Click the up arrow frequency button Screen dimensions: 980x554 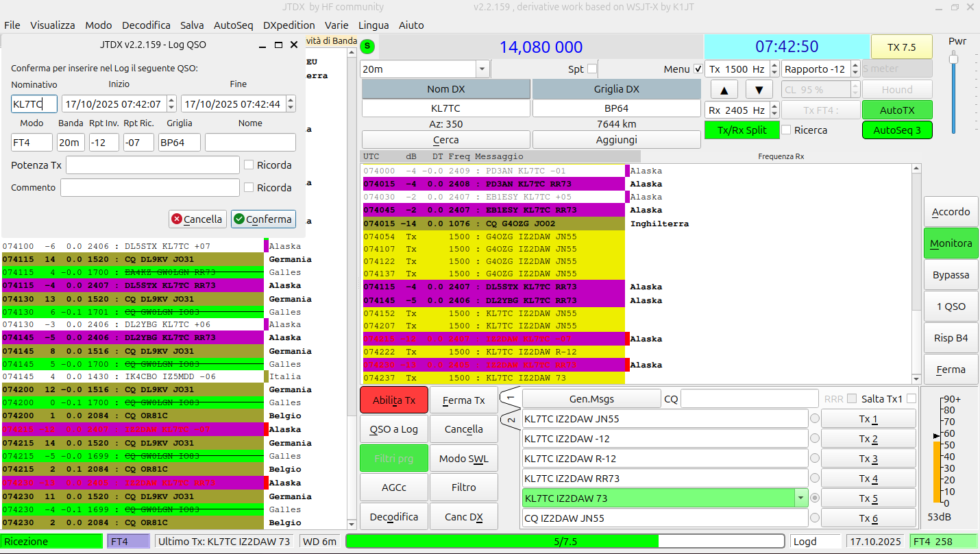click(x=724, y=90)
